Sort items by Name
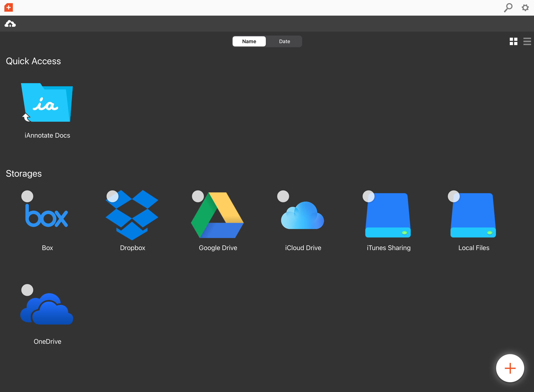 click(249, 42)
